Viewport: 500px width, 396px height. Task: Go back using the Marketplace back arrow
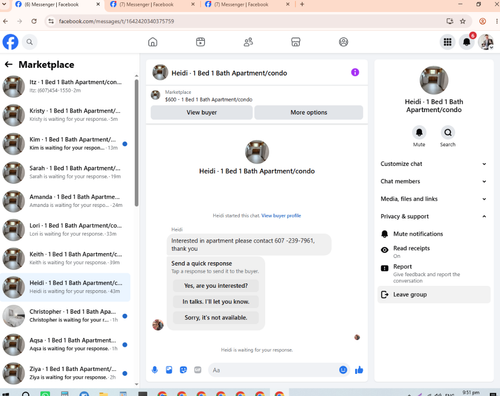9,65
